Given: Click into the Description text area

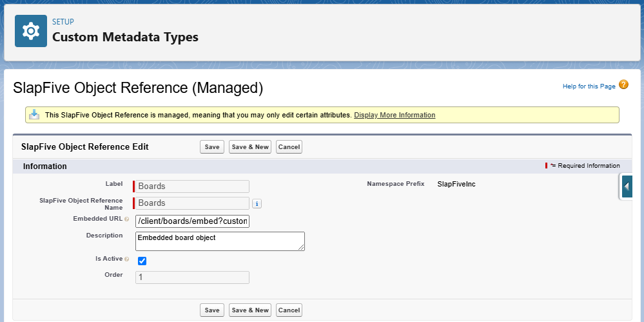Looking at the screenshot, I should (219, 241).
